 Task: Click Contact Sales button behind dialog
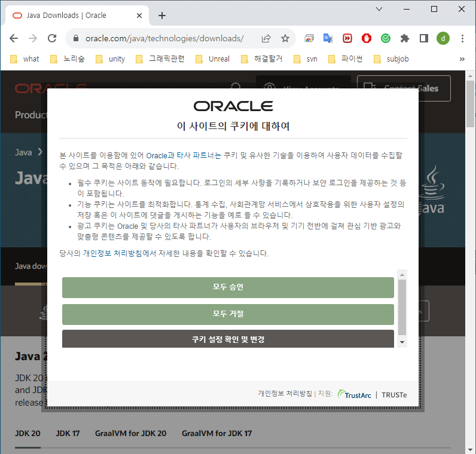click(x=404, y=88)
